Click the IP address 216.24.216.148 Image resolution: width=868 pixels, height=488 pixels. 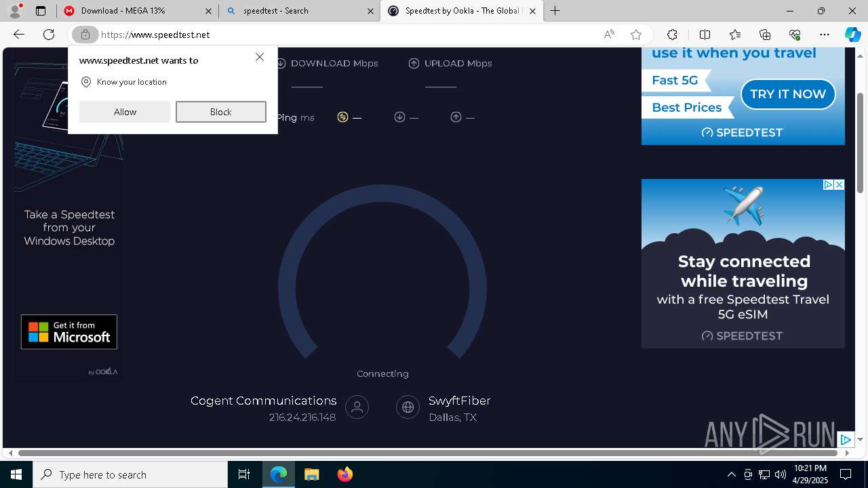tap(302, 418)
